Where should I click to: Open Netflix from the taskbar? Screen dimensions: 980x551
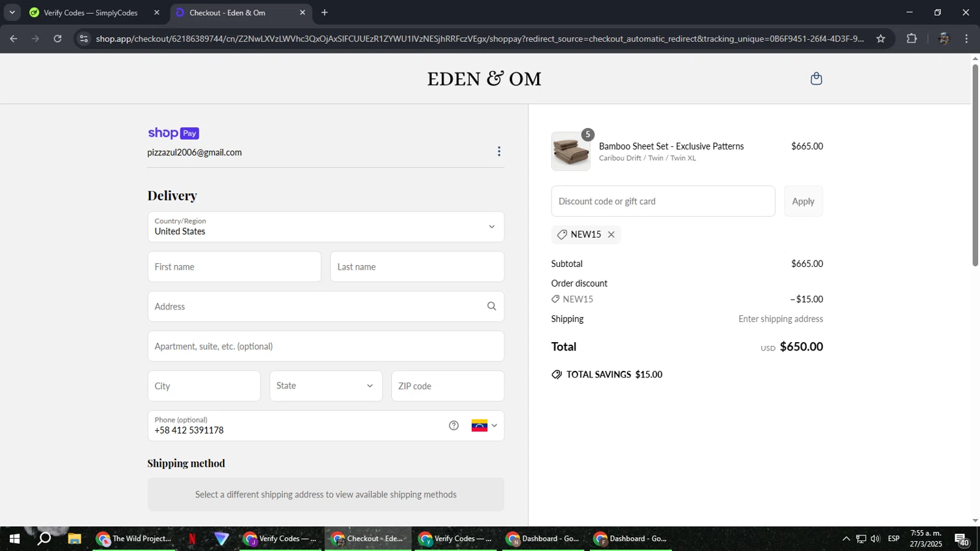tap(192, 539)
